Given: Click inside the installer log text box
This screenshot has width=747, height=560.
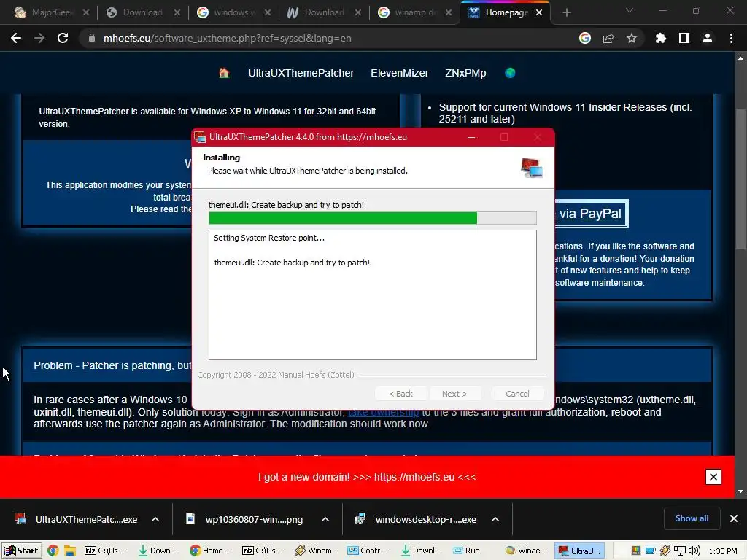Looking at the screenshot, I should tap(373, 295).
